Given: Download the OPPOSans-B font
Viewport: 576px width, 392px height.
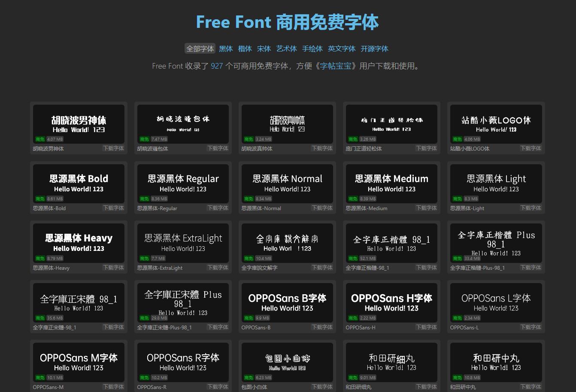Looking at the screenshot, I should click(322, 327).
